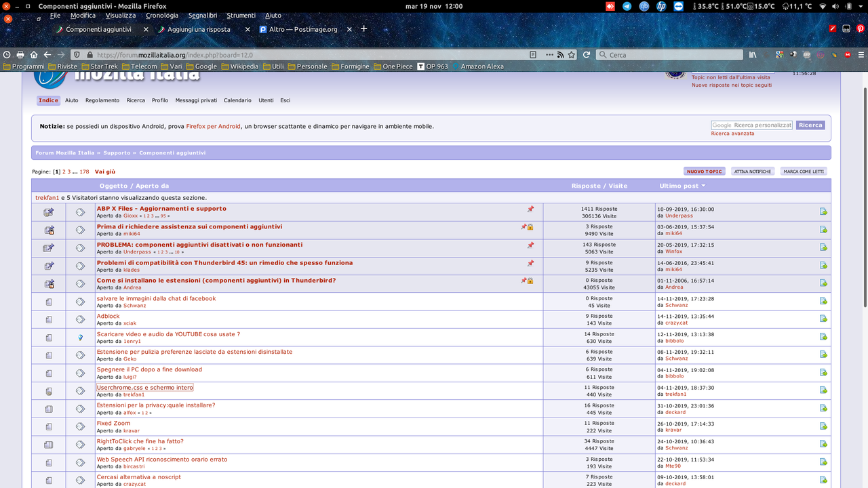This screenshot has height=488, width=868.
Task: Open Firefox hamburger menu
Action: [x=861, y=55]
